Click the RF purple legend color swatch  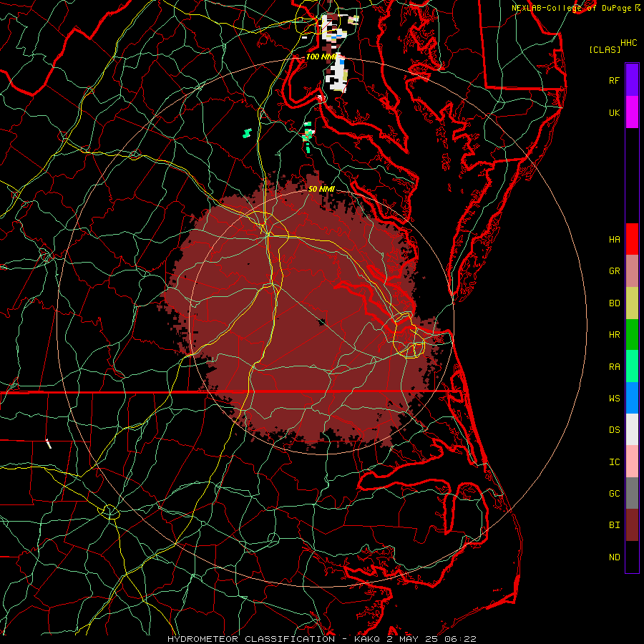tap(632, 80)
